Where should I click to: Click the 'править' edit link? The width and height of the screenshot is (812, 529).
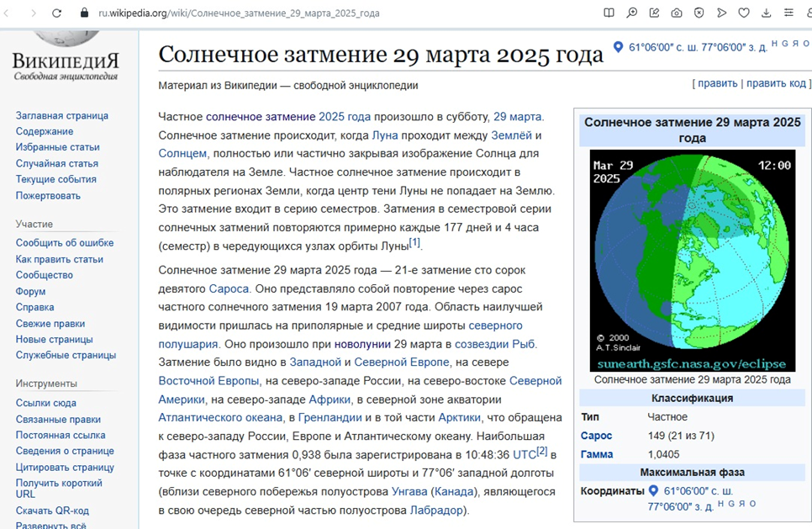716,83
